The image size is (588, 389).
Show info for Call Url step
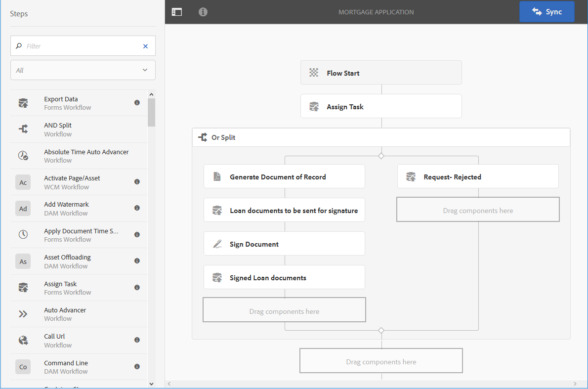[137, 340]
